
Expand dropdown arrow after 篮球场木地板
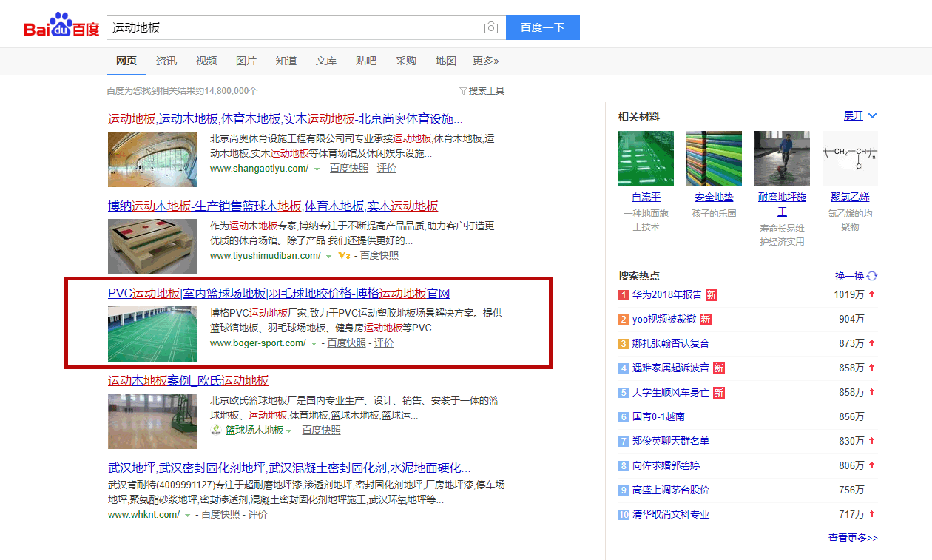(x=289, y=431)
